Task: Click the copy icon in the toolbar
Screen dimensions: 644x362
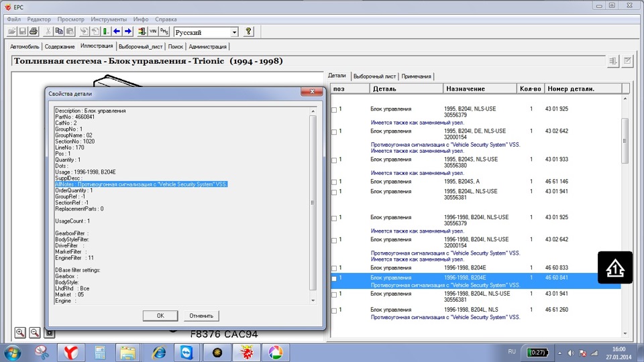Action: point(60,32)
